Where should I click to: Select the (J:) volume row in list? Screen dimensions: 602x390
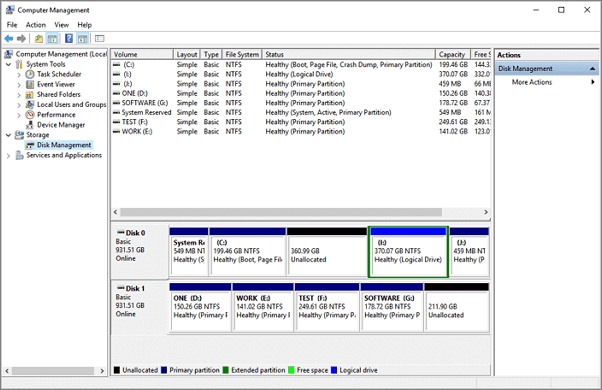pyautogui.click(x=301, y=84)
